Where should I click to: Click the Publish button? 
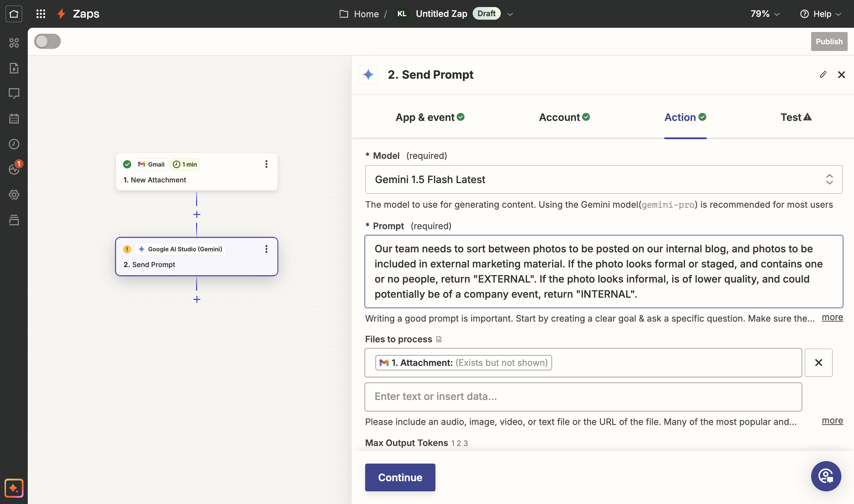[829, 41]
